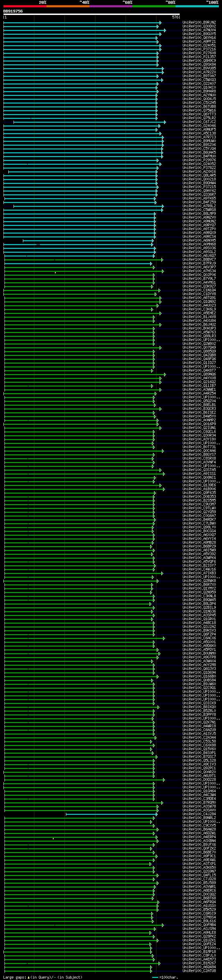Select hit UniRef100_A8J6Q7
The width and height of the screenshot is (222, 980).
(x=199, y=256)
